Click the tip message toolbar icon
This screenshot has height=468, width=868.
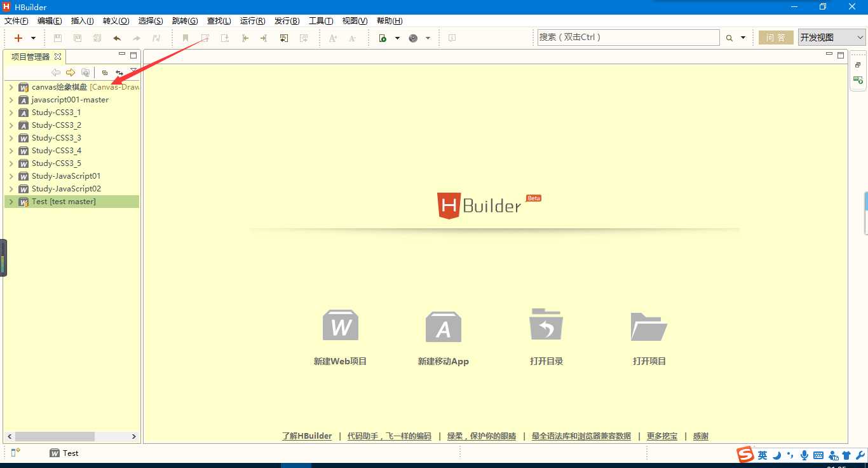[452, 38]
